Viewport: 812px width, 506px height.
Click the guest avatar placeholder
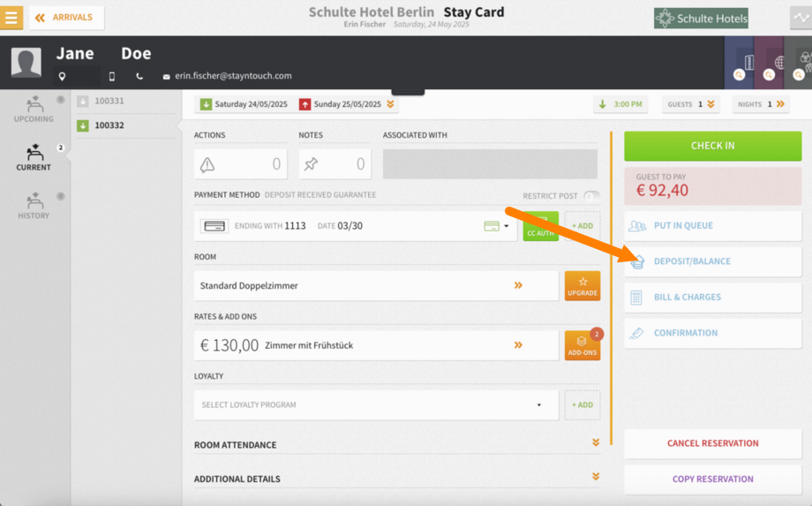(x=26, y=62)
